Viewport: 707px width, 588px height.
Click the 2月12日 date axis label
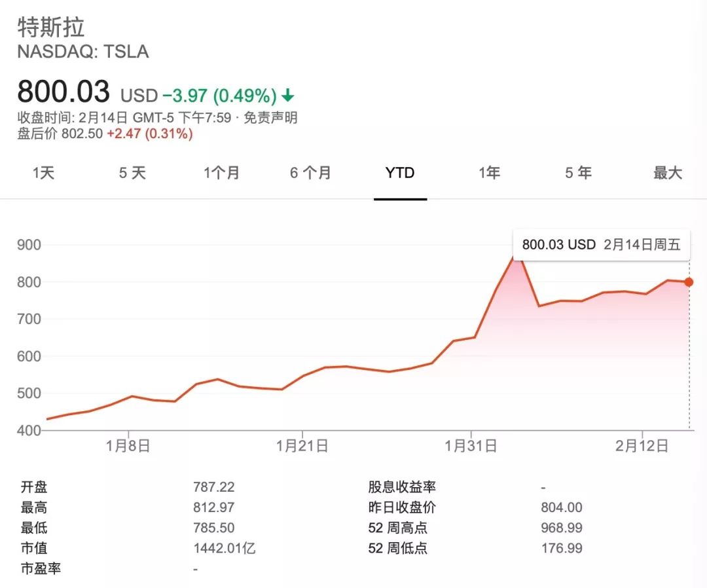click(642, 446)
